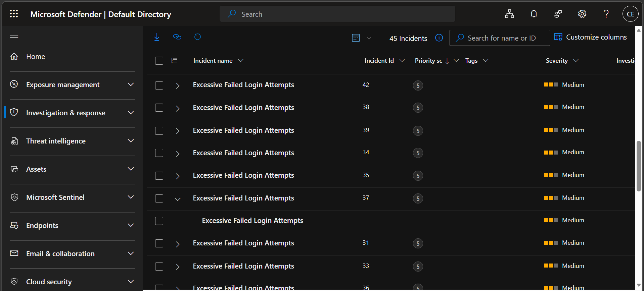Open the app launcher waffle icon

click(14, 14)
